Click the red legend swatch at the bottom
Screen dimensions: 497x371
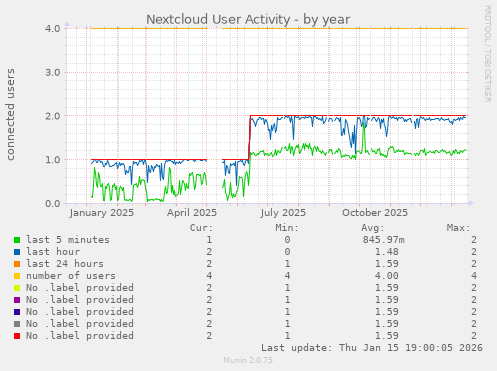coord(17,336)
